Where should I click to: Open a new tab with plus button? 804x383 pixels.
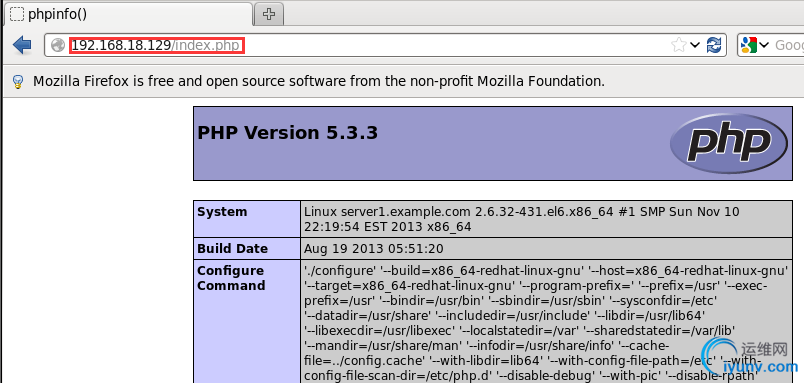point(269,14)
